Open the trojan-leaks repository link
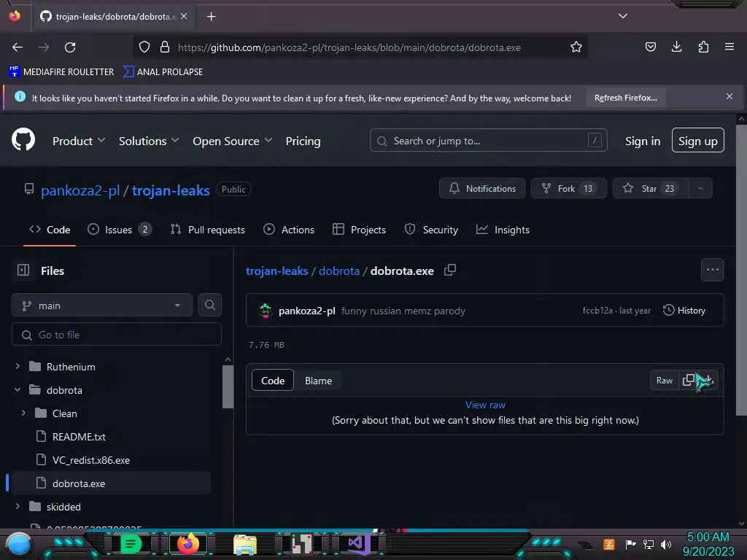This screenshot has height=560, width=747. pyautogui.click(x=171, y=190)
